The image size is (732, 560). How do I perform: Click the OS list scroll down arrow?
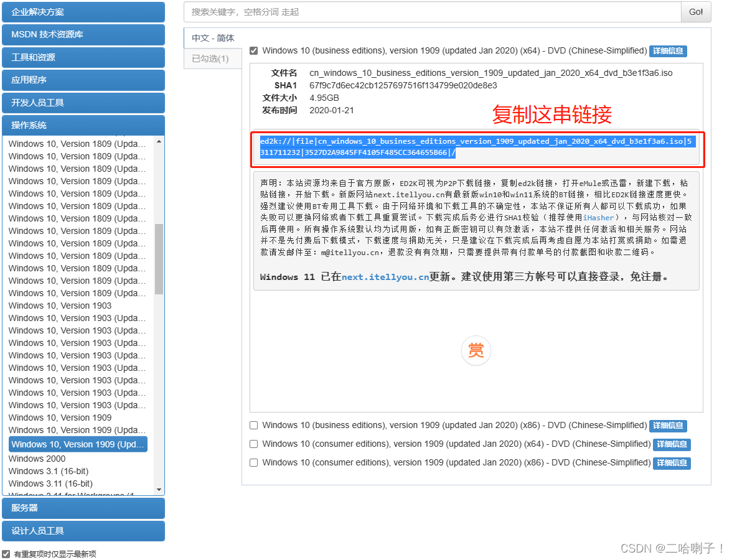click(x=159, y=490)
